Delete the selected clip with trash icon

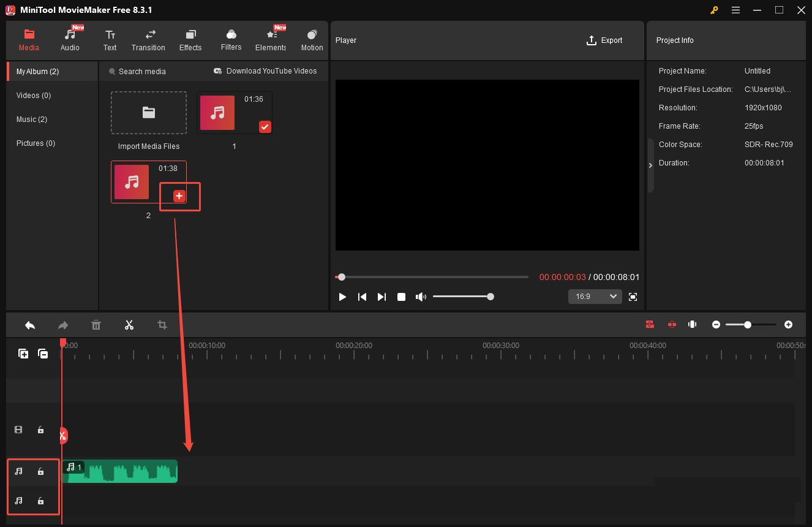[x=96, y=325]
